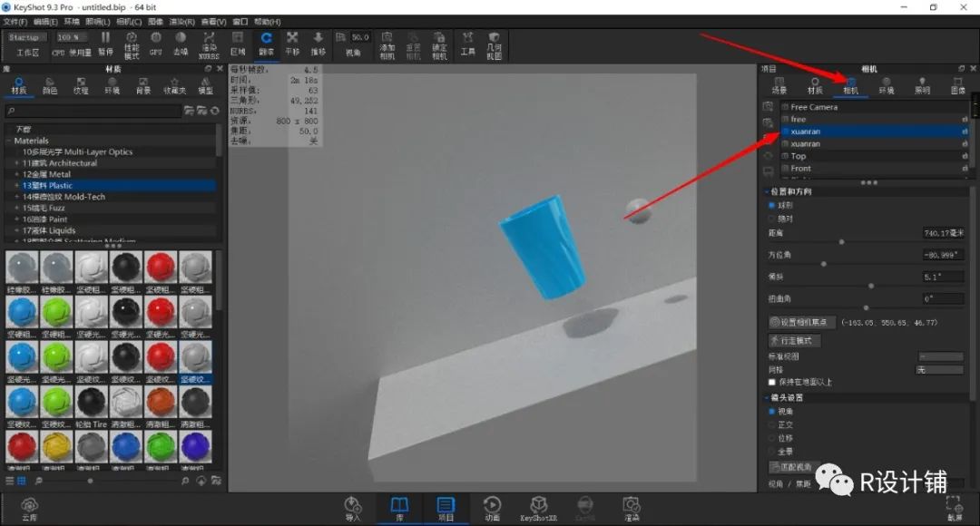980x526 pixels.
Task: Click the Render NURBS toolbar icon
Action: pos(209,45)
